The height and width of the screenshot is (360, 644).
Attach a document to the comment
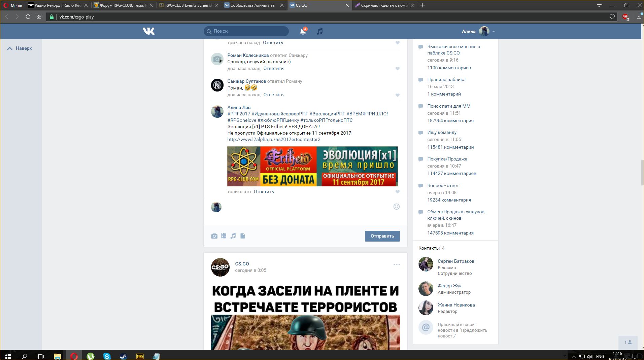pos(243,236)
